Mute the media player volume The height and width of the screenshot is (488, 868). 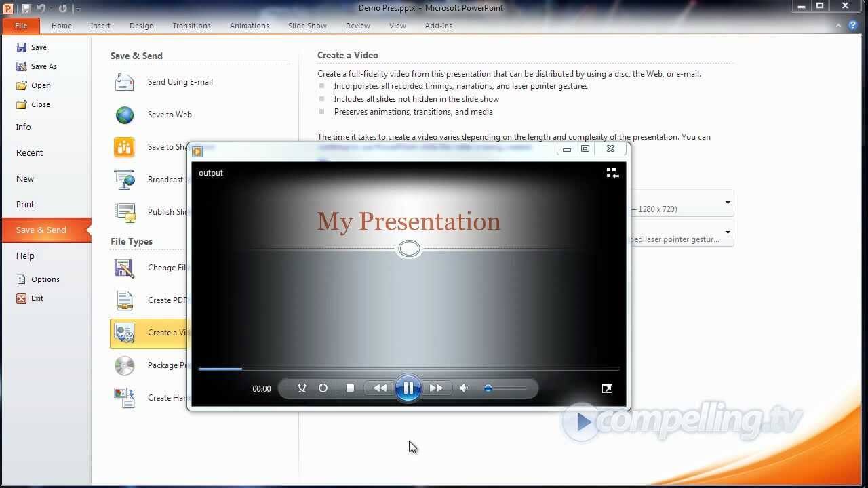click(x=465, y=388)
